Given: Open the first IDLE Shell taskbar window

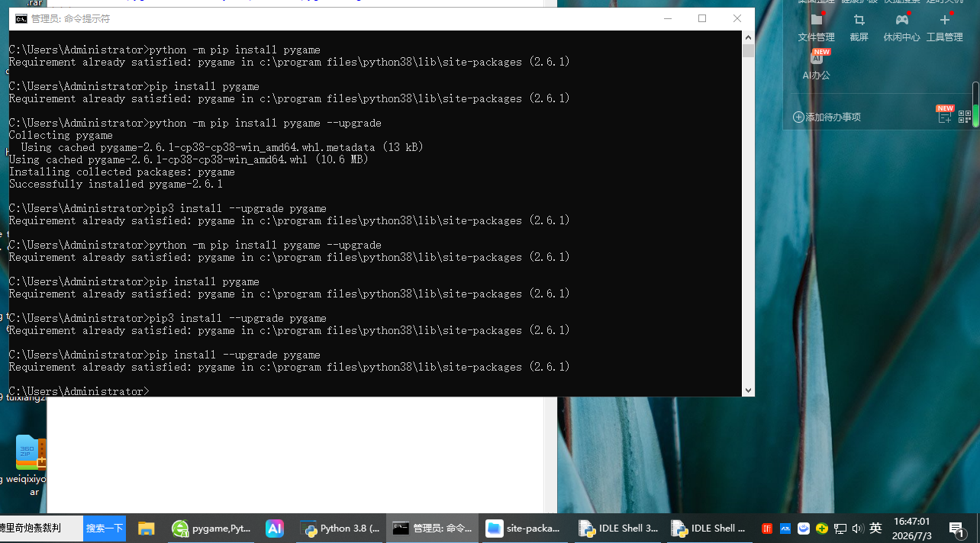Looking at the screenshot, I should (617, 529).
